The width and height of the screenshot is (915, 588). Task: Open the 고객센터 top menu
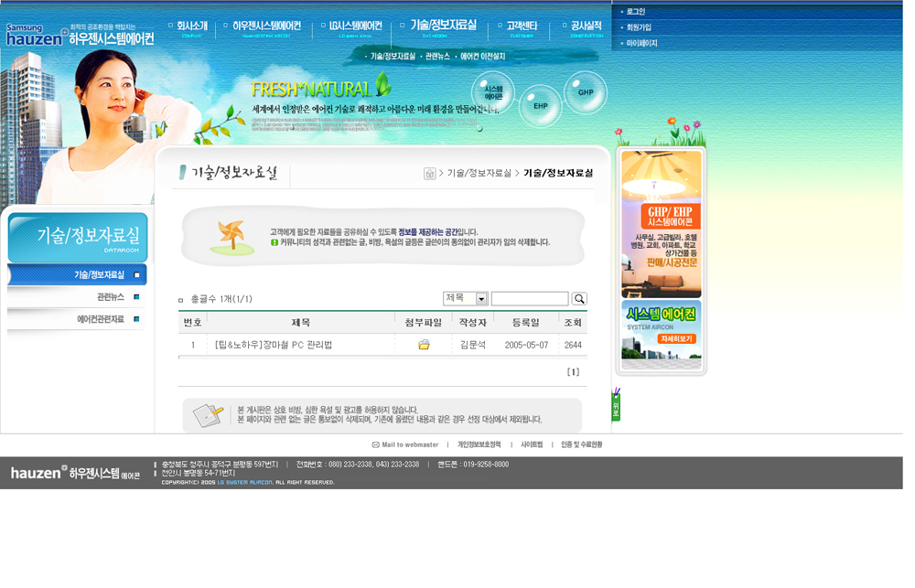pyautogui.click(x=521, y=27)
